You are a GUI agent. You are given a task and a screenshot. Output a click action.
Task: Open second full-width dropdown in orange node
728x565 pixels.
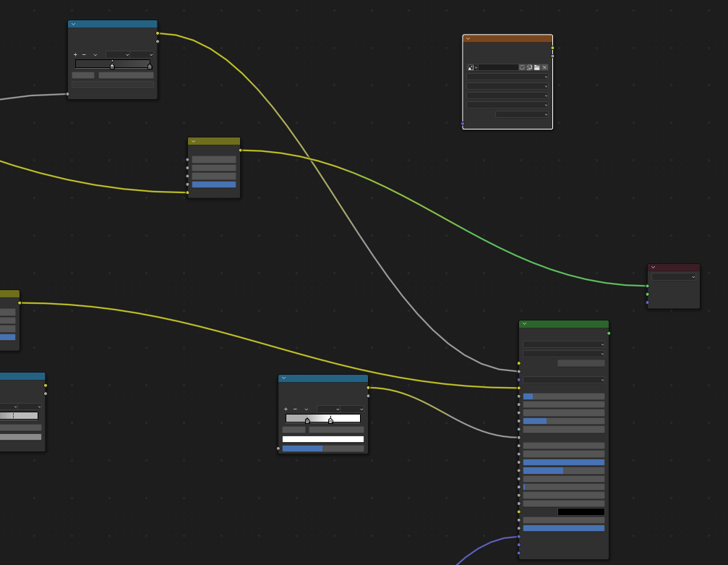(508, 86)
